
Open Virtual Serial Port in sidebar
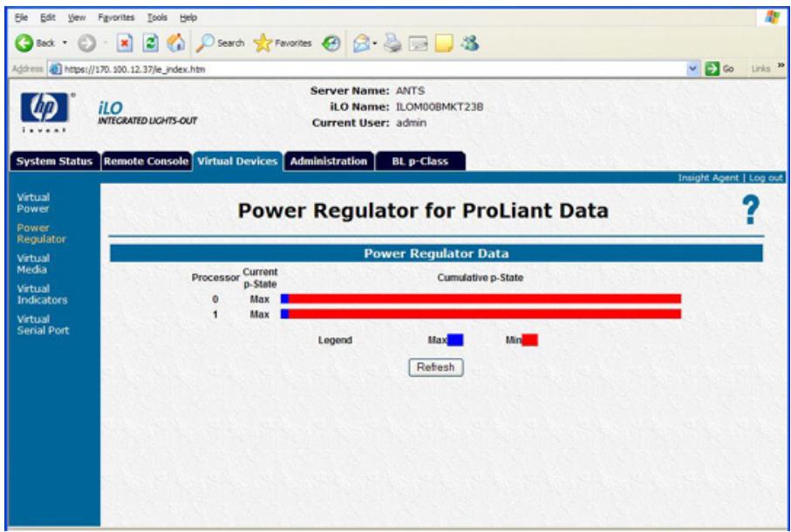click(43, 324)
